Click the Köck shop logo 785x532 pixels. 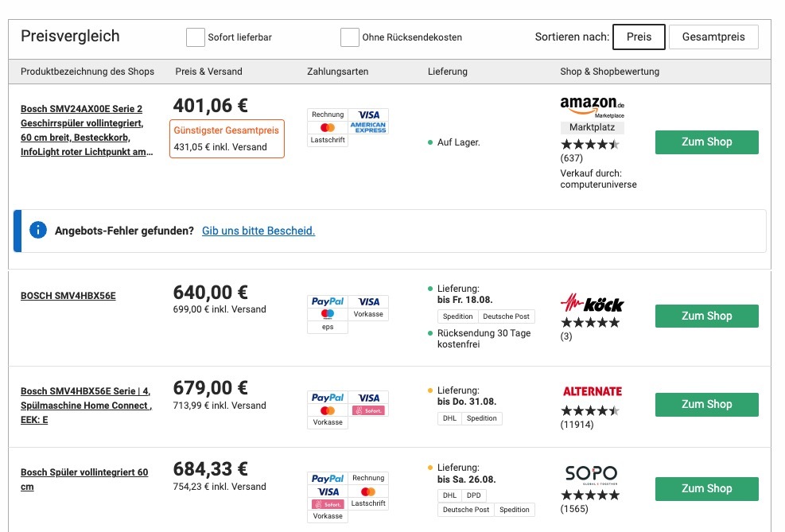[592, 303]
